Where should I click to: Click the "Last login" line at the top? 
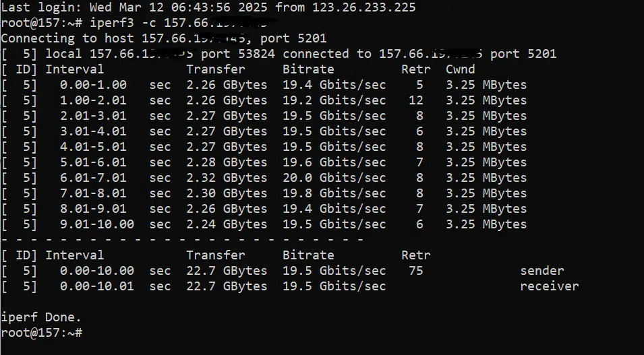pyautogui.click(x=208, y=8)
